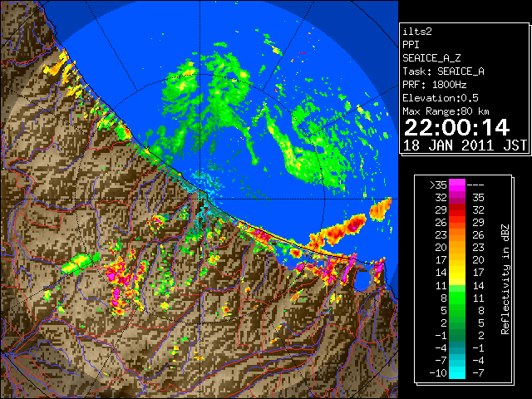
Task: Click the "-10" legend label
Action: pos(438,373)
